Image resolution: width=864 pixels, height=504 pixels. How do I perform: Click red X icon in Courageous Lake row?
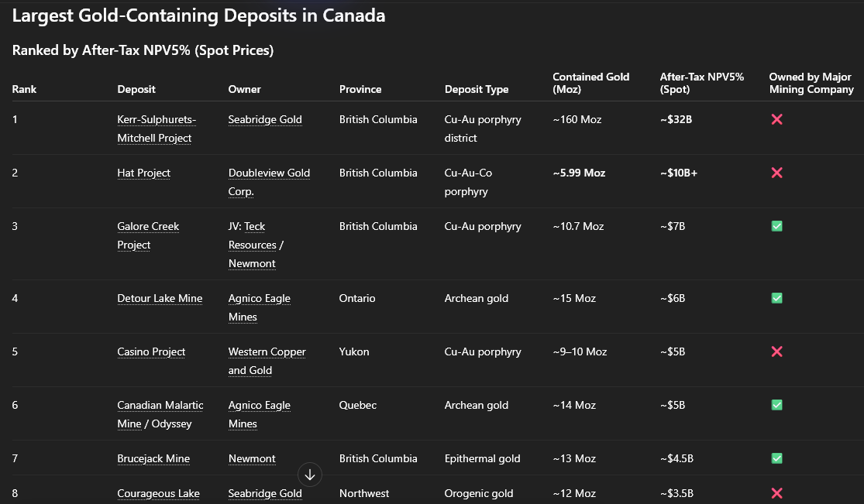pos(776,493)
